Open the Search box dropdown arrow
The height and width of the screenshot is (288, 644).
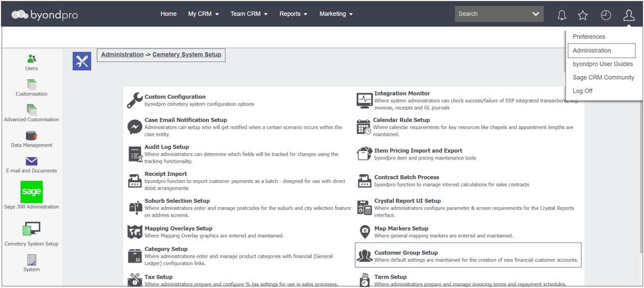[536, 14]
